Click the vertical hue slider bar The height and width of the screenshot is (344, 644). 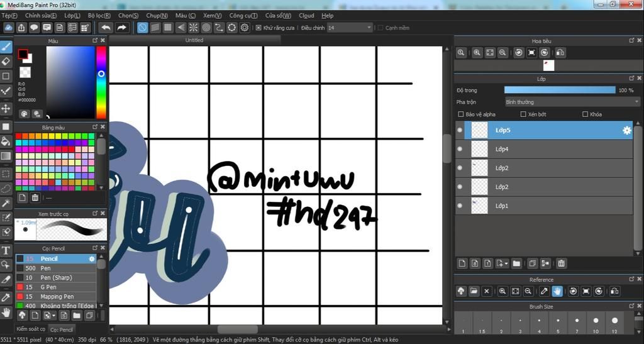click(101, 82)
